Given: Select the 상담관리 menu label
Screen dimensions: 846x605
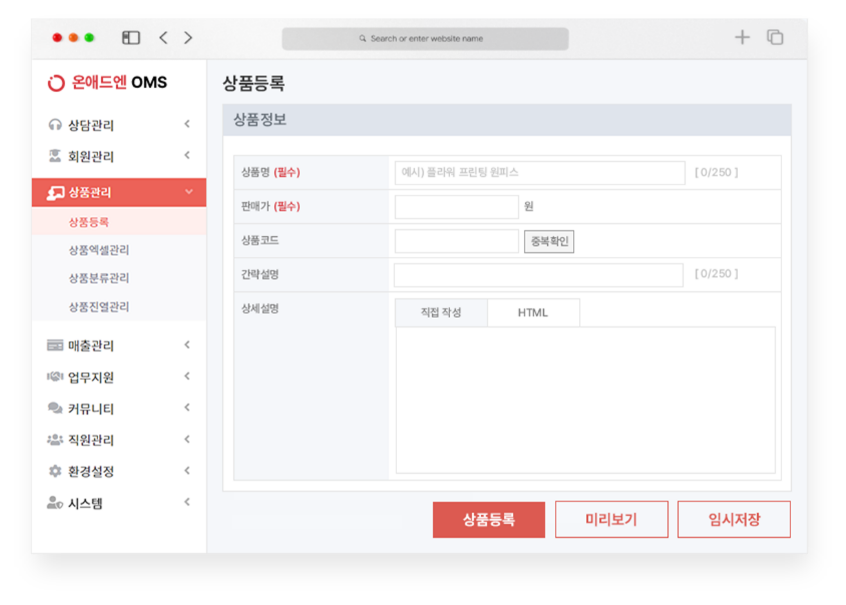Looking at the screenshot, I should (91, 125).
